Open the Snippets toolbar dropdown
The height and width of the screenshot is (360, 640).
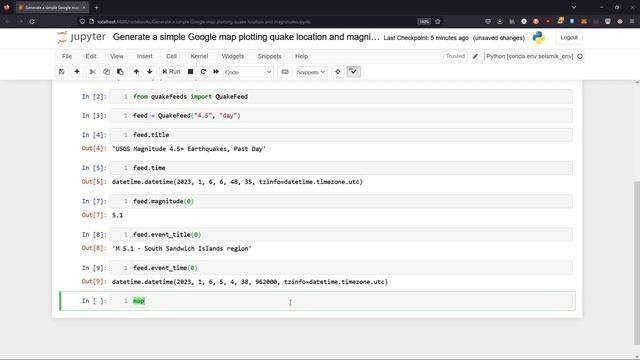311,72
